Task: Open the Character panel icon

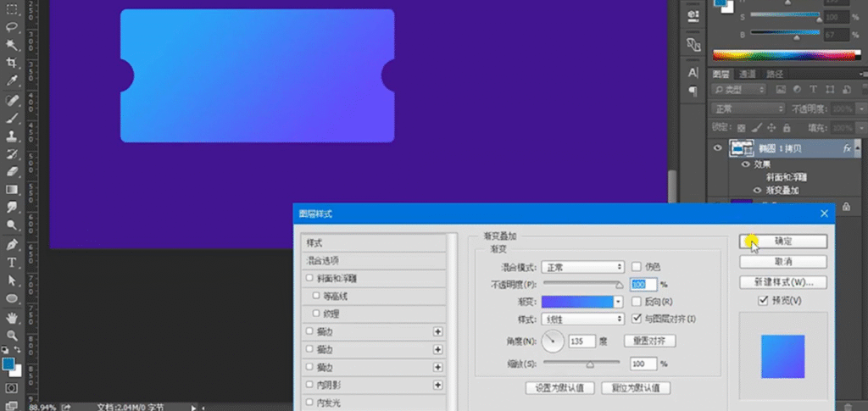Action: point(693,73)
